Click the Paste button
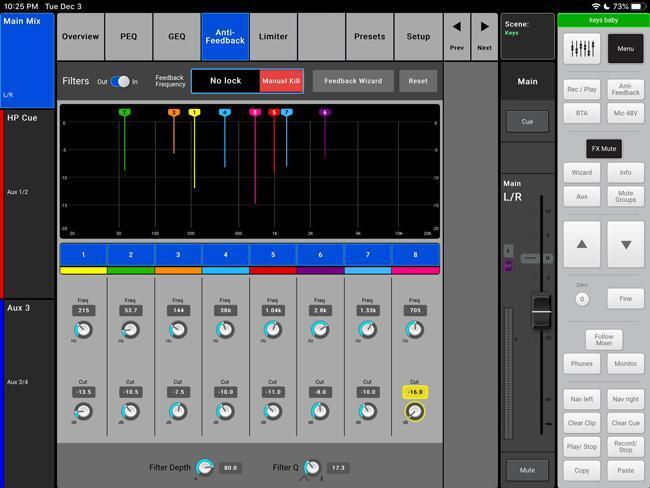The height and width of the screenshot is (488, 650). pos(626,471)
